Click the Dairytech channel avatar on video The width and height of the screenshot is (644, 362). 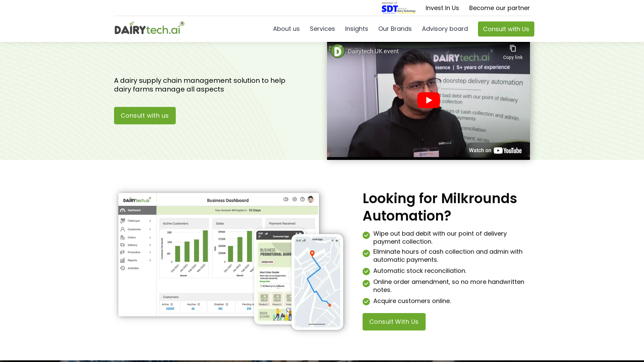pos(338,51)
